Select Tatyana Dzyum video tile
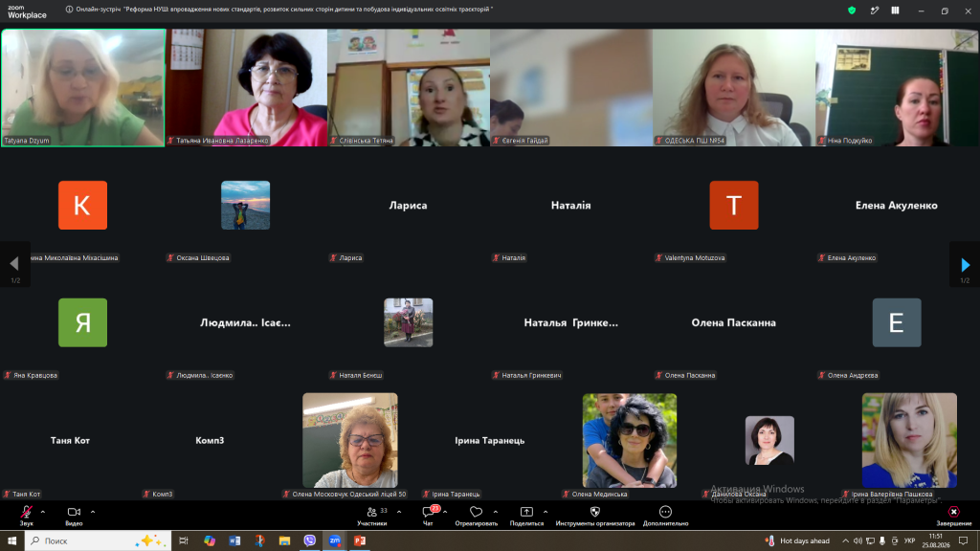 (83, 87)
